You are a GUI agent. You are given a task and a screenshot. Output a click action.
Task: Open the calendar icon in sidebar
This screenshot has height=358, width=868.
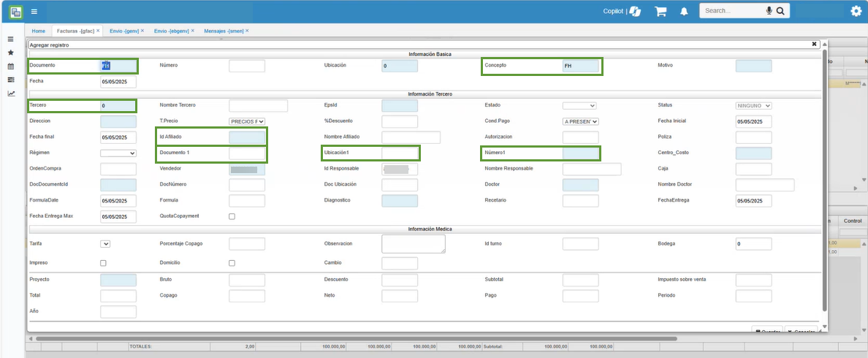coord(11,66)
